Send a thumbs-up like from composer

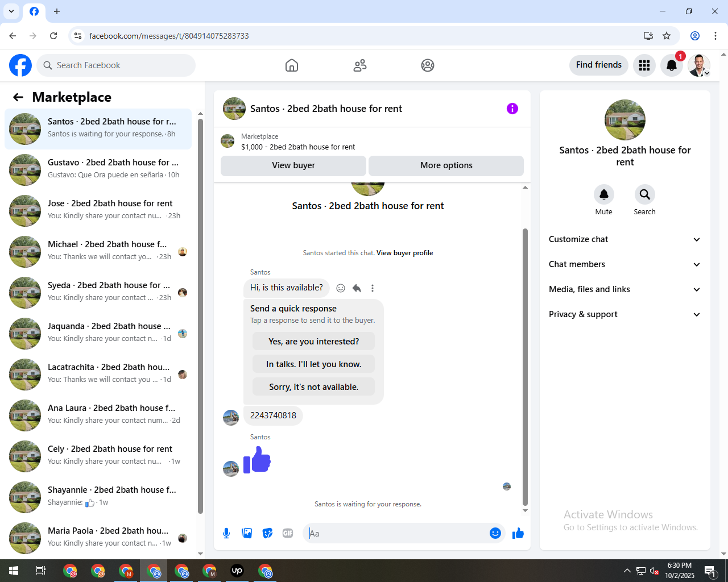tap(518, 533)
